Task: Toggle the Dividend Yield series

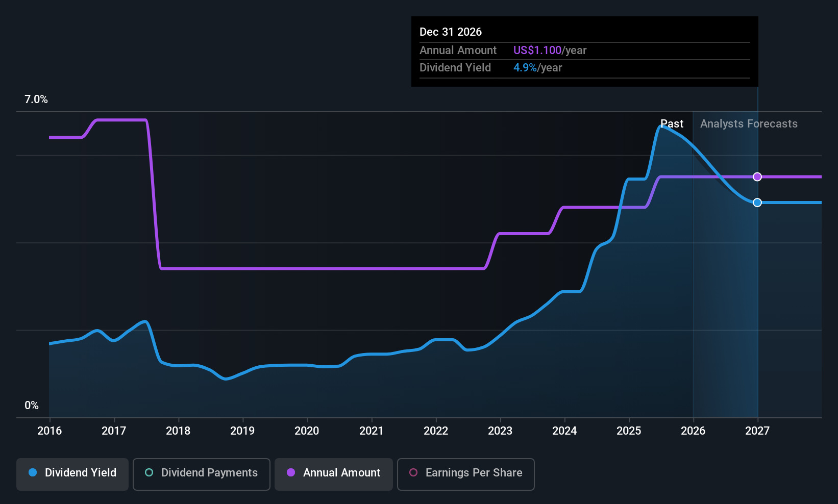Action: coord(72,474)
